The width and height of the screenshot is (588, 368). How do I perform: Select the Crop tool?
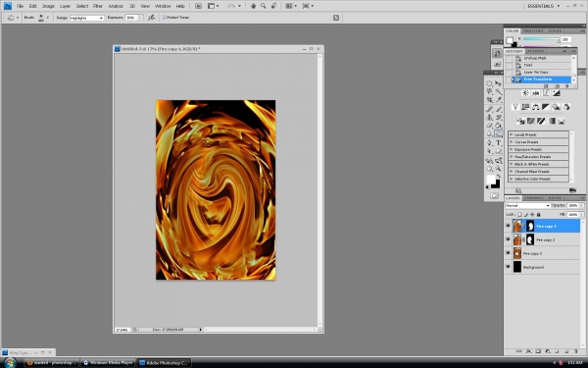(x=489, y=99)
